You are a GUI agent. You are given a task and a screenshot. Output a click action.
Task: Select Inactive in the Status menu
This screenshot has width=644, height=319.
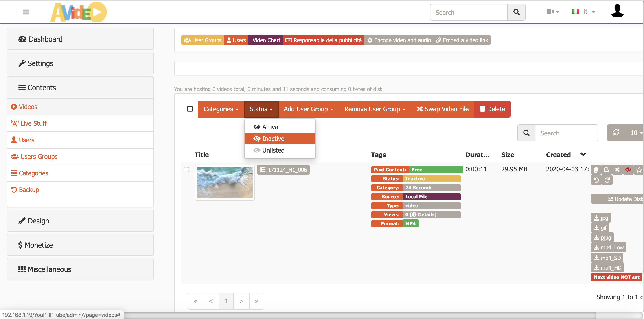[x=280, y=138]
